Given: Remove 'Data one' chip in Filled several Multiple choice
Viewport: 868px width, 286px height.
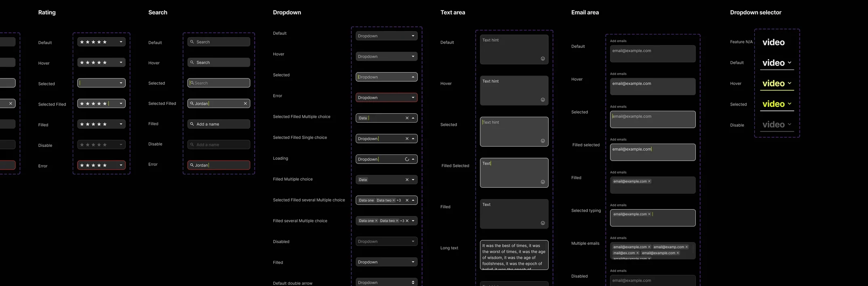Looking at the screenshot, I should point(376,221).
